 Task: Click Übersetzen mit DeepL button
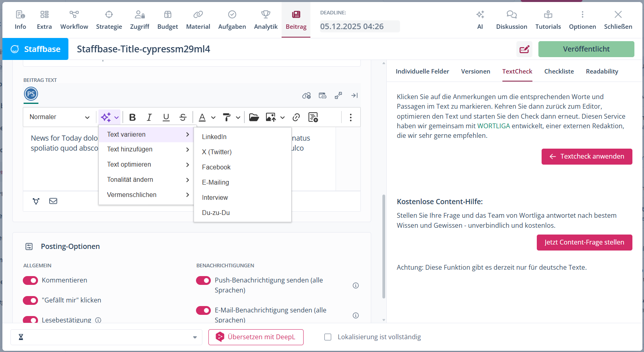pyautogui.click(x=256, y=337)
